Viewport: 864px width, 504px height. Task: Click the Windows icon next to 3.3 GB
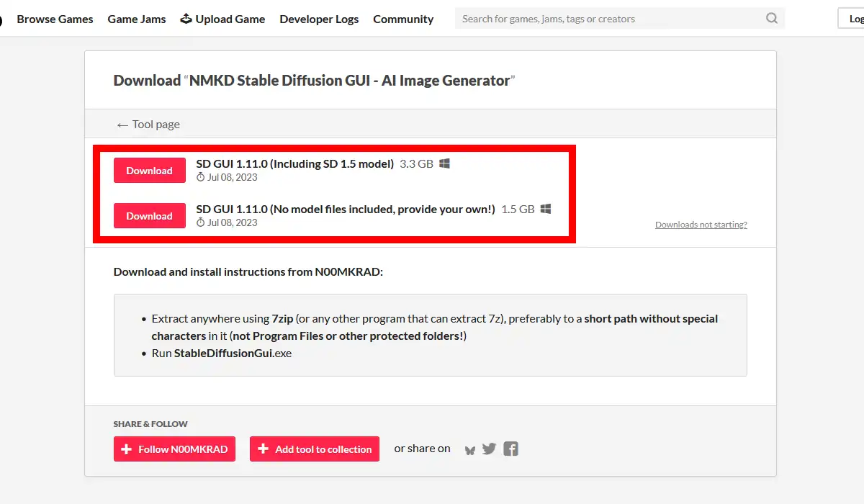[x=445, y=163]
